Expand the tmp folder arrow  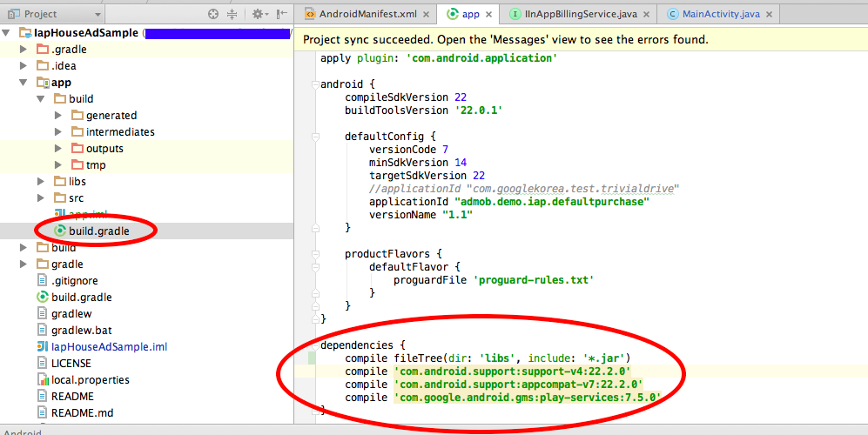(58, 165)
